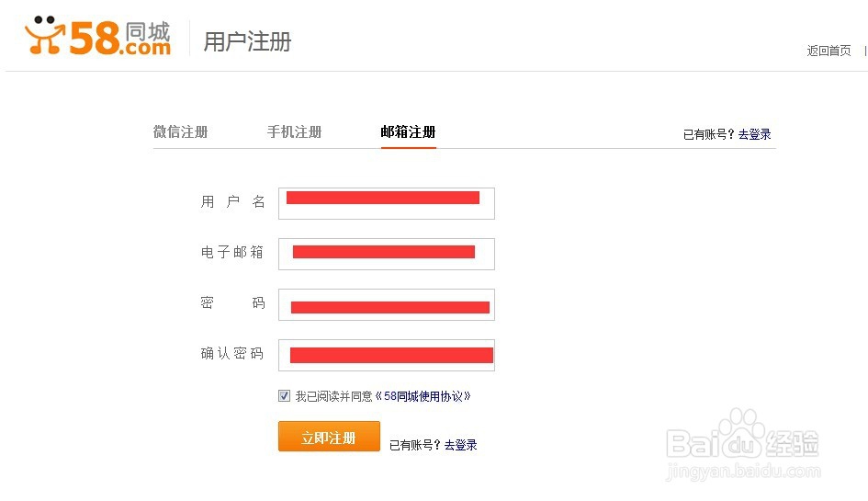Submit with the 立即注册 button
This screenshot has width=868, height=501.
click(329, 437)
